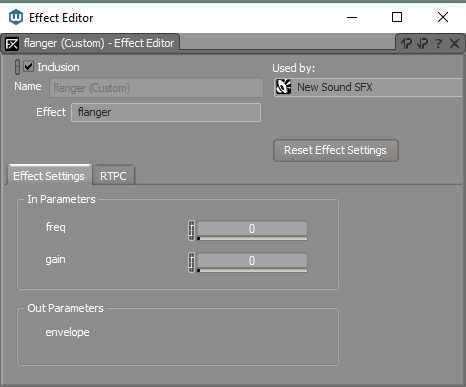Image resolution: width=466 pixels, height=387 pixels.
Task: Close the flanger Effect Editor panel
Action: pos(455,43)
